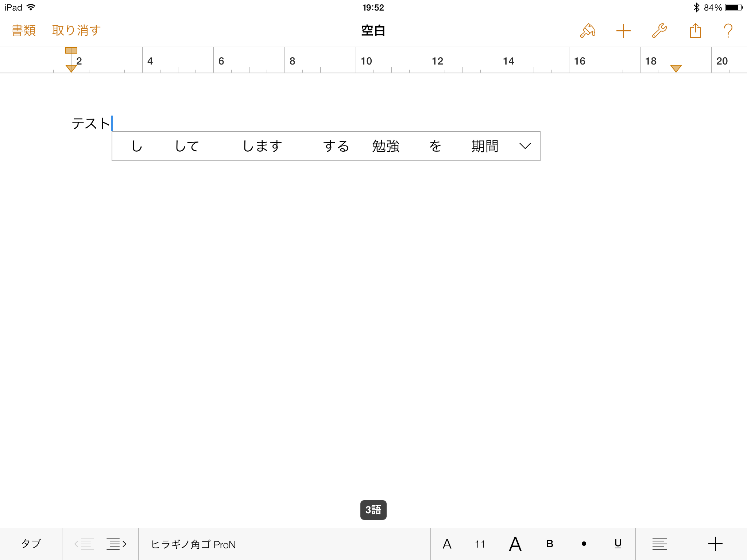This screenshot has height=560, width=747.
Task: Open the Format paintbrush panel
Action: point(587,31)
